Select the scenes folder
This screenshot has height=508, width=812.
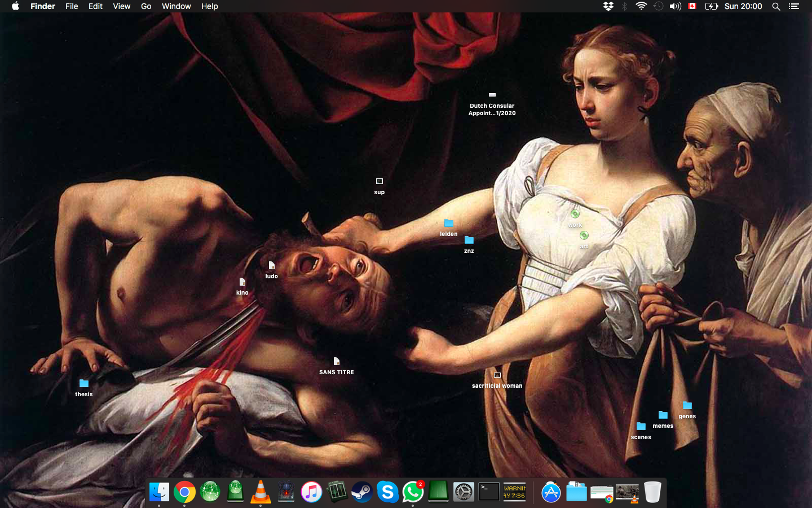coord(641,431)
